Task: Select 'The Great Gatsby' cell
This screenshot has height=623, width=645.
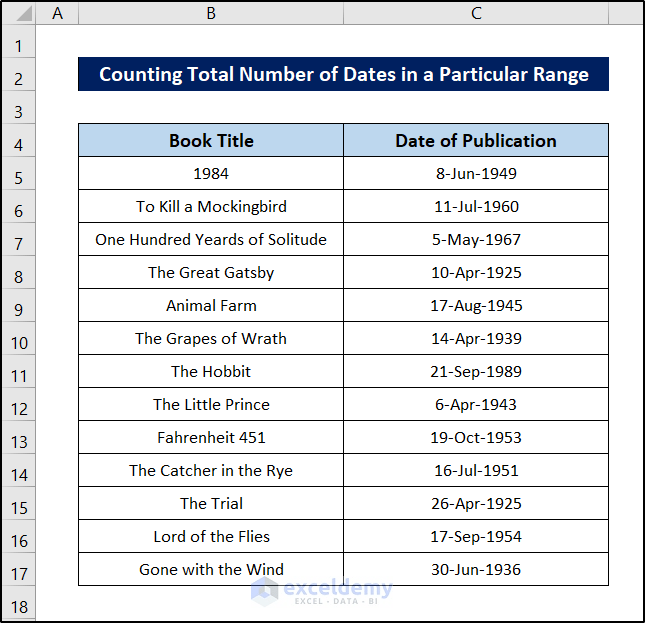Action: [211, 273]
